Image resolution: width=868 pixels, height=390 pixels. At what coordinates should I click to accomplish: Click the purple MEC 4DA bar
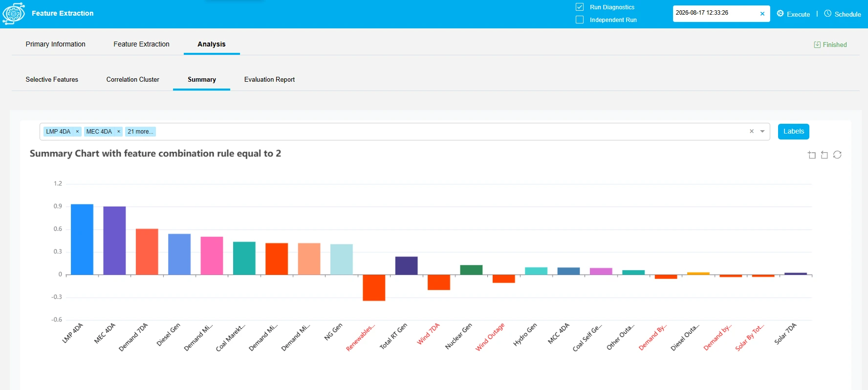coord(114,240)
